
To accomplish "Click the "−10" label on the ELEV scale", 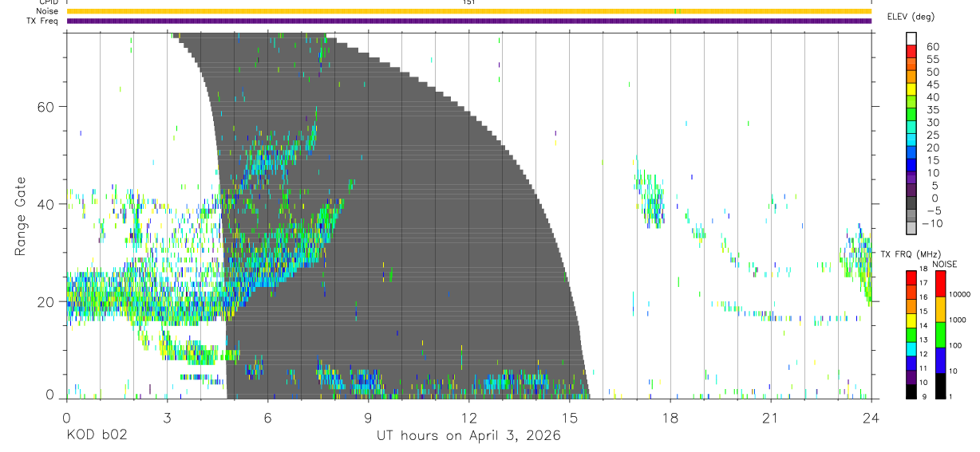I will (x=932, y=224).
